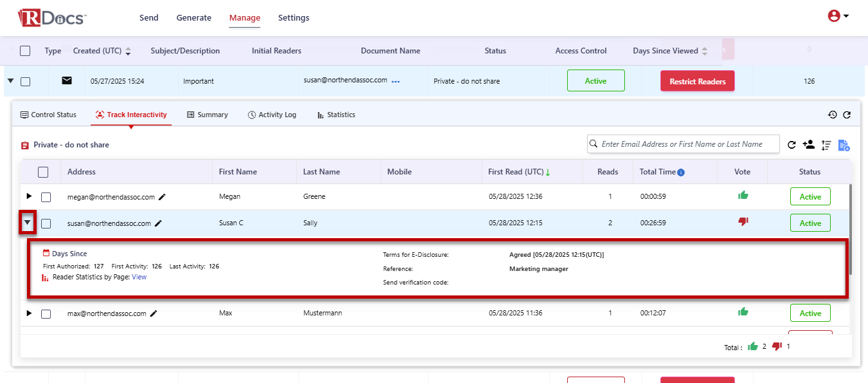Open the Statistics tab
The height and width of the screenshot is (383, 868).
click(x=336, y=115)
